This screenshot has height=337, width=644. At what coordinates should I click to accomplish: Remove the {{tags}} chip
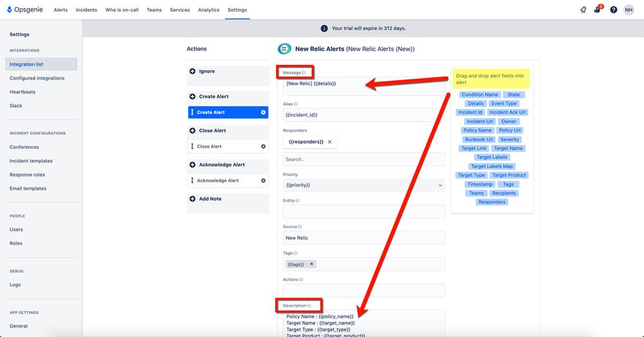(x=311, y=264)
